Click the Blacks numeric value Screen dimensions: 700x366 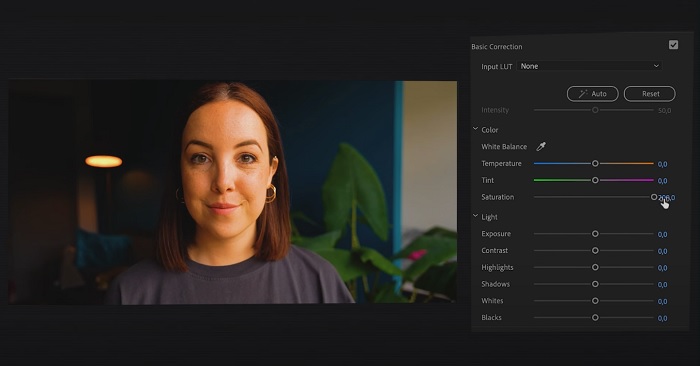pyautogui.click(x=662, y=318)
